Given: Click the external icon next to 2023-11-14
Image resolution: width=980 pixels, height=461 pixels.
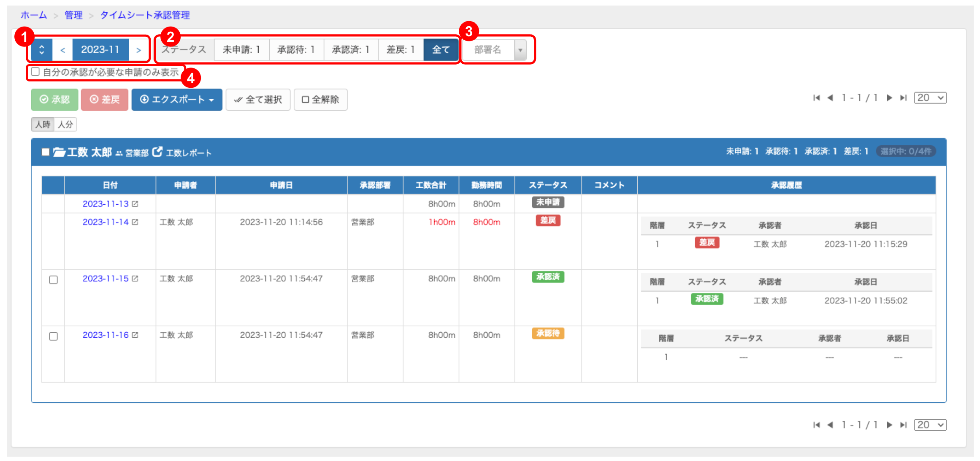Looking at the screenshot, I should tap(135, 222).
